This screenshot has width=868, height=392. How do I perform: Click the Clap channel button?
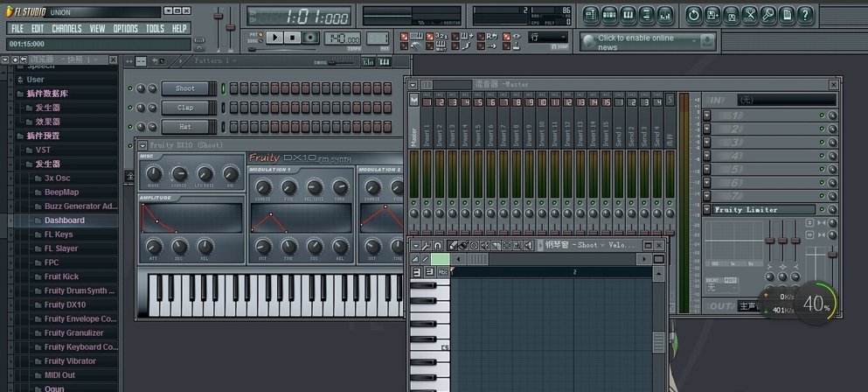[x=185, y=108]
